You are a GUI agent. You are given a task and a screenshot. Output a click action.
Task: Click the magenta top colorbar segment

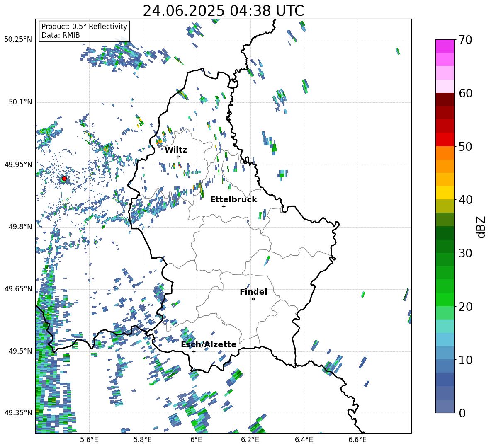pyautogui.click(x=445, y=46)
